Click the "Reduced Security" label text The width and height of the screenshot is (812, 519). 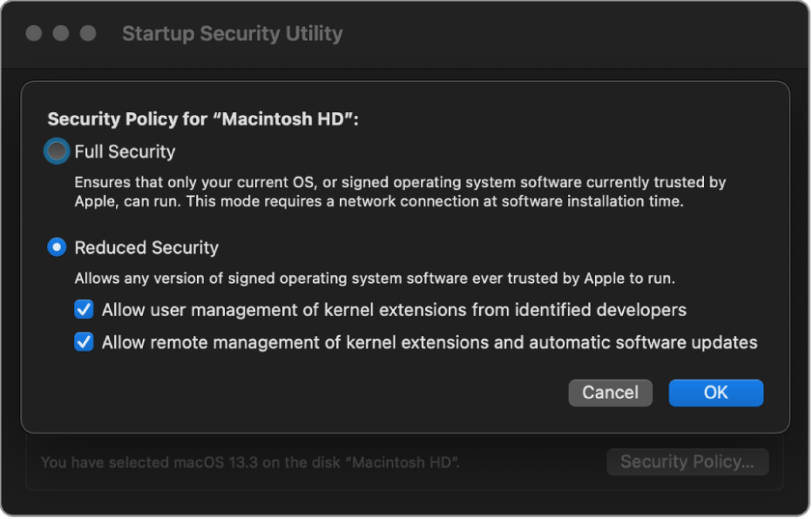coord(146,248)
